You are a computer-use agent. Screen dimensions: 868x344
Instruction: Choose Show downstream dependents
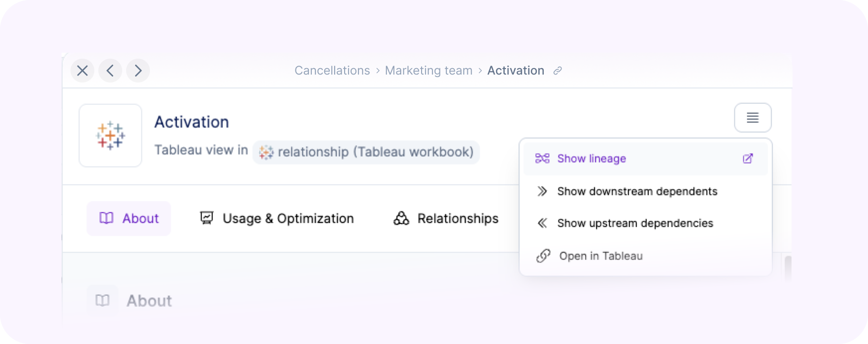tap(637, 191)
